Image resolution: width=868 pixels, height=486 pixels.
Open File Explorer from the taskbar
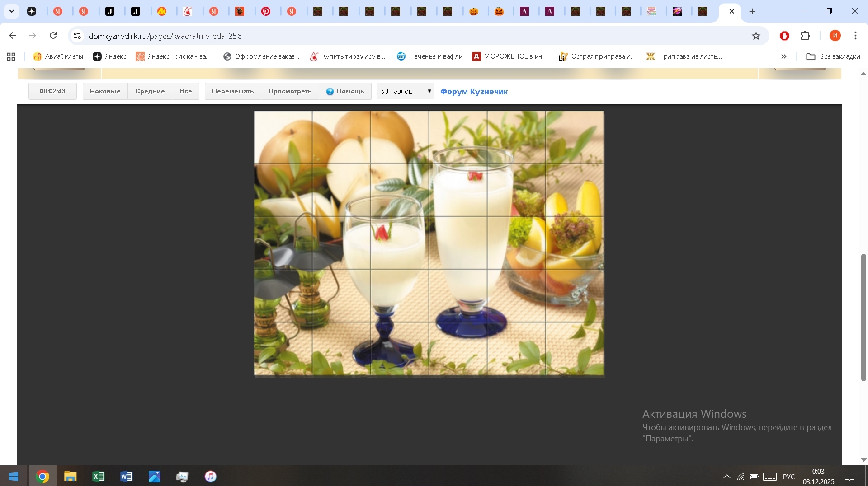71,476
